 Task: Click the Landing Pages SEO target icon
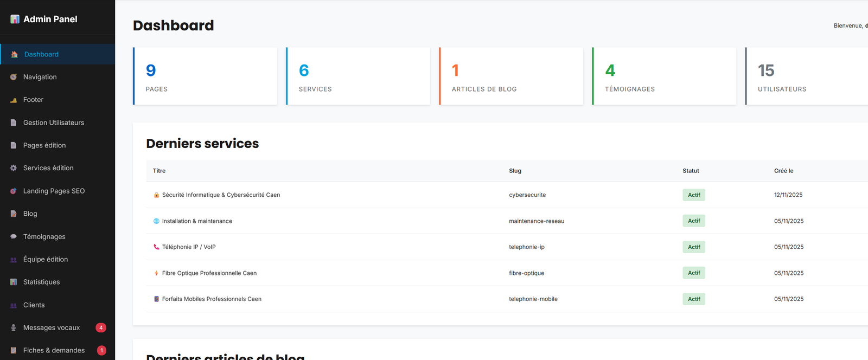pyautogui.click(x=14, y=191)
